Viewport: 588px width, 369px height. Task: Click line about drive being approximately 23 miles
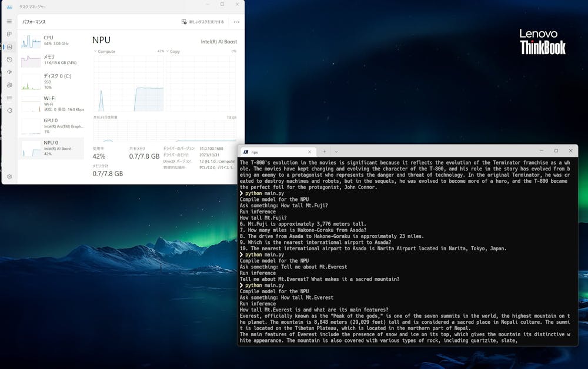(332, 236)
